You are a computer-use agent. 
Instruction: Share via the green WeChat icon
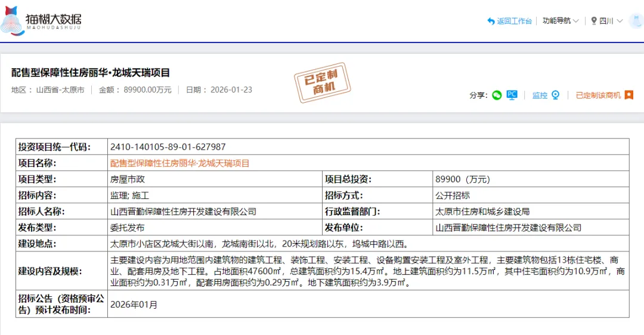pyautogui.click(x=497, y=96)
